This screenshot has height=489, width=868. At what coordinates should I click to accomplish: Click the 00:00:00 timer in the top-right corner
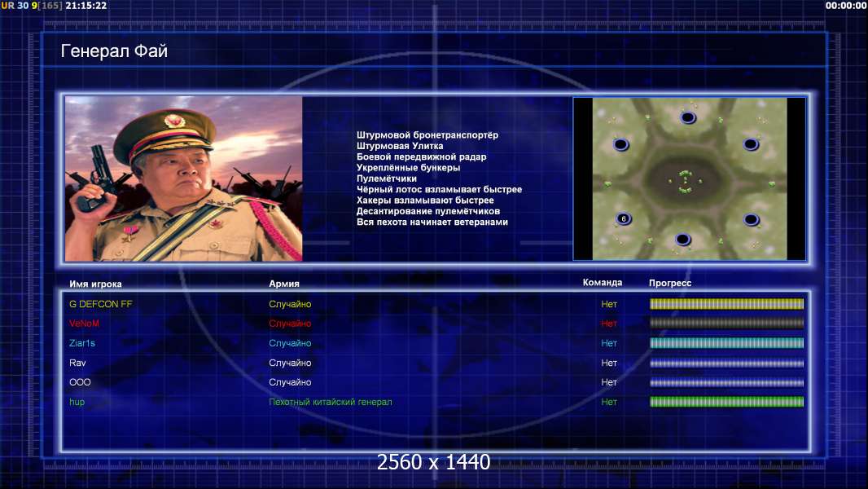pos(845,6)
